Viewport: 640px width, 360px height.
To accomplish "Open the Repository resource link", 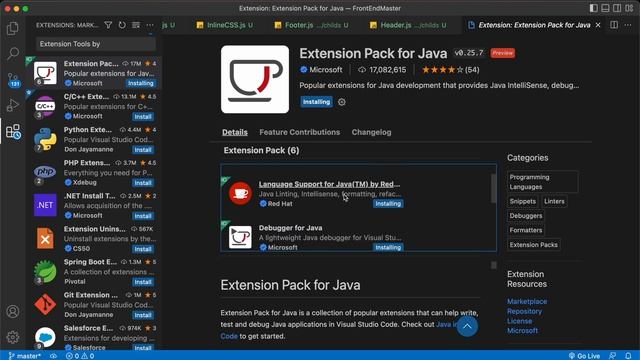I will click(524, 311).
